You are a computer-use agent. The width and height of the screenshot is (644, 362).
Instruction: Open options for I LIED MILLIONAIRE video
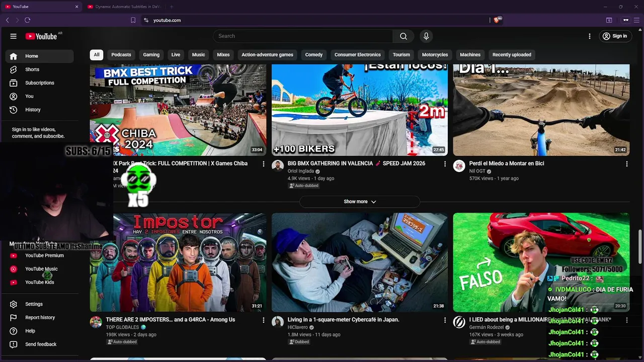pos(627,320)
